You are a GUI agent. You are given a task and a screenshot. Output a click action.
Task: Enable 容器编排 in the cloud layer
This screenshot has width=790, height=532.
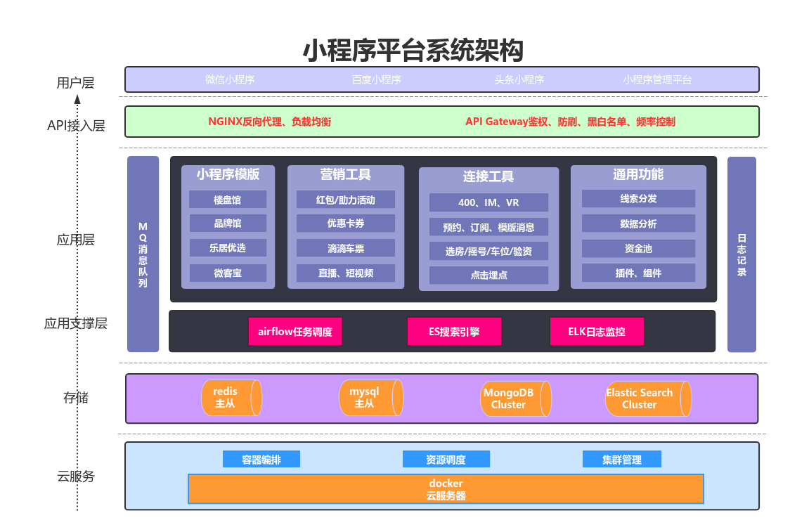261,459
